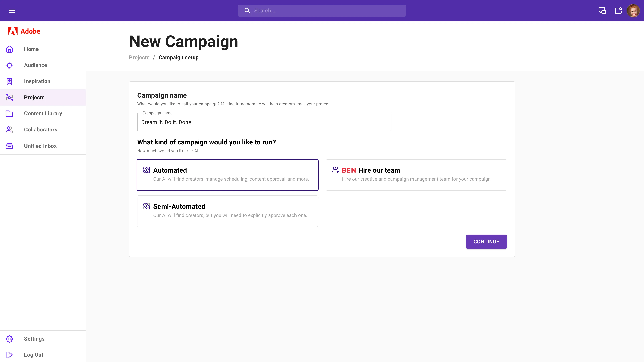The width and height of the screenshot is (644, 362).
Task: Click the BEN logo text
Action: pyautogui.click(x=349, y=170)
